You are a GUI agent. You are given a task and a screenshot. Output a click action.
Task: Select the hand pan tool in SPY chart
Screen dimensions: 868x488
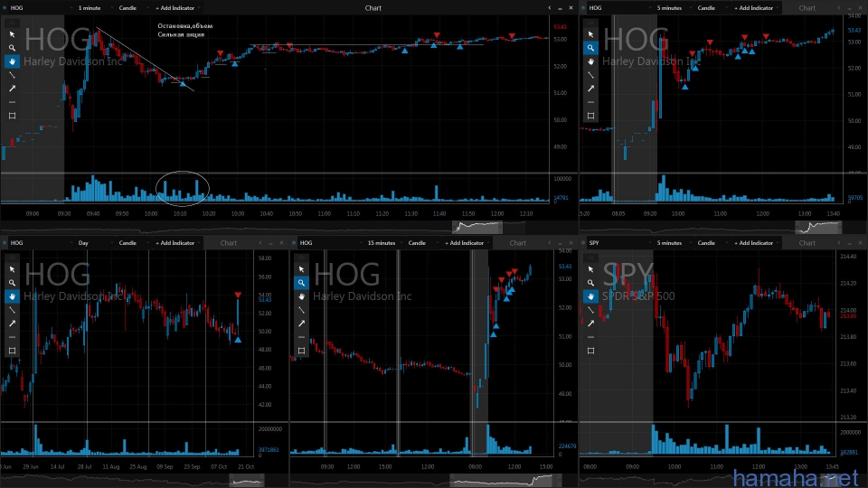pyautogui.click(x=590, y=296)
